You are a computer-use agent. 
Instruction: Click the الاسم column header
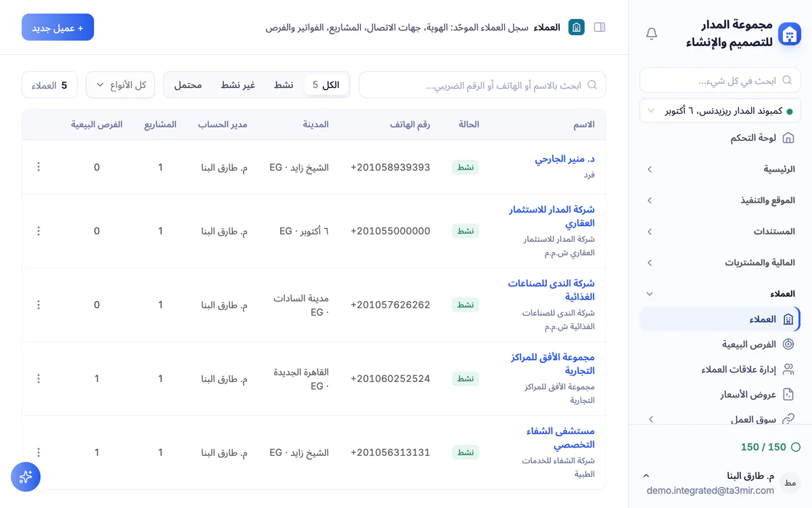click(583, 125)
